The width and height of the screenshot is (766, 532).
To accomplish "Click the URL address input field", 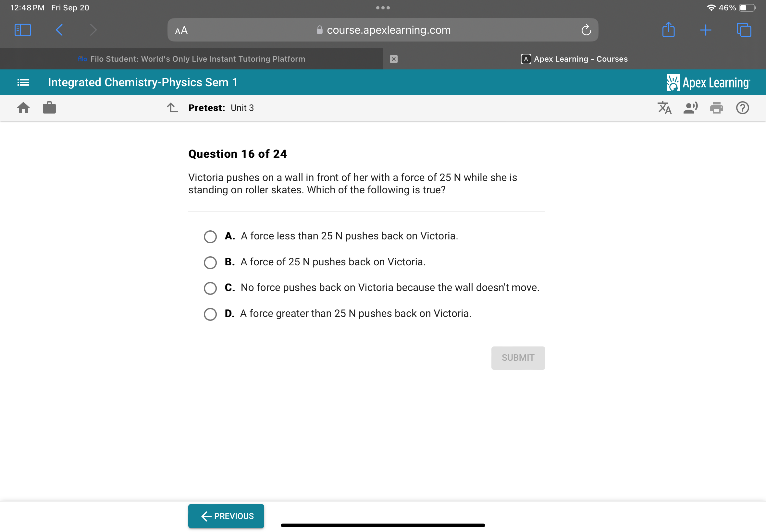I will (x=383, y=30).
